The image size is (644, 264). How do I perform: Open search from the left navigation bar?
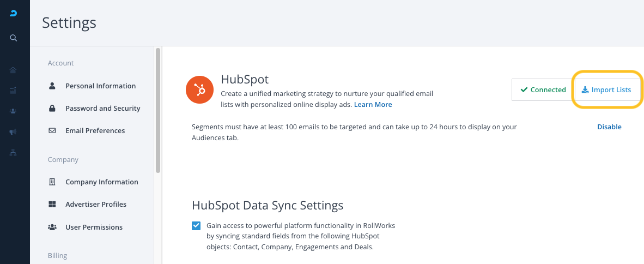[x=14, y=38]
